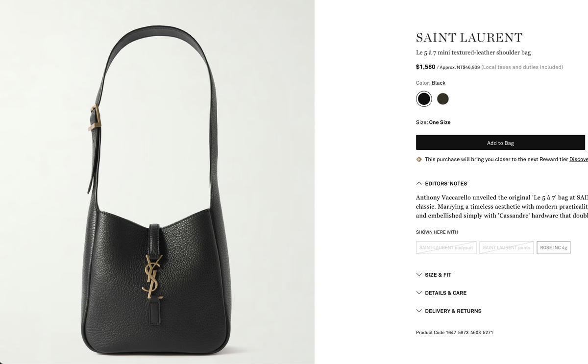The height and width of the screenshot is (364, 588).
Task: Open the ROSE INC 4g item
Action: click(554, 247)
